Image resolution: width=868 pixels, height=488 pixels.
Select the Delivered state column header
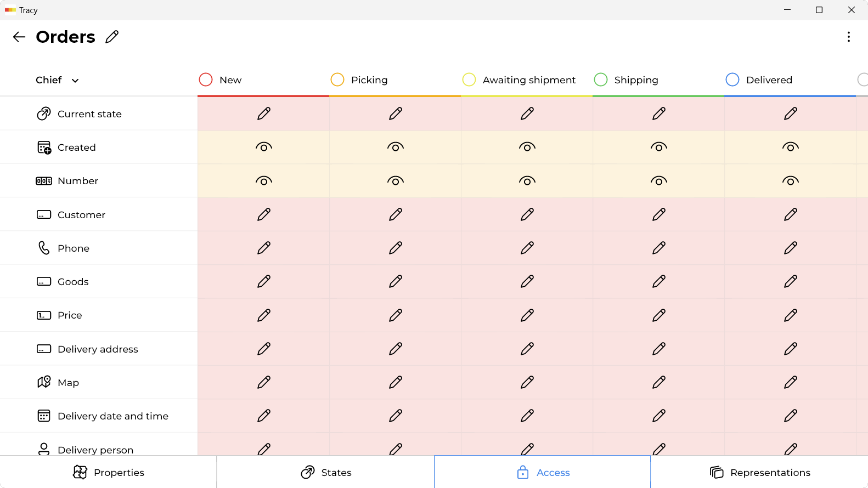[759, 80]
